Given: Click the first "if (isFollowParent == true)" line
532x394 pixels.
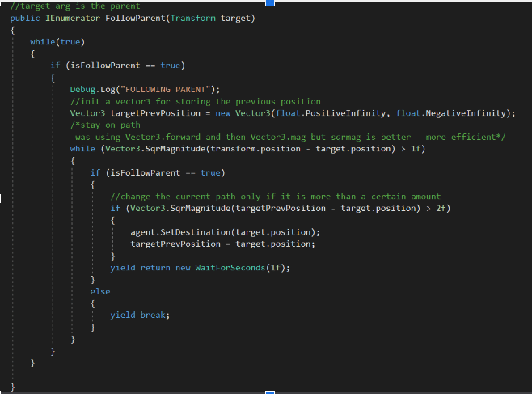Looking at the screenshot, I should 118,66.
